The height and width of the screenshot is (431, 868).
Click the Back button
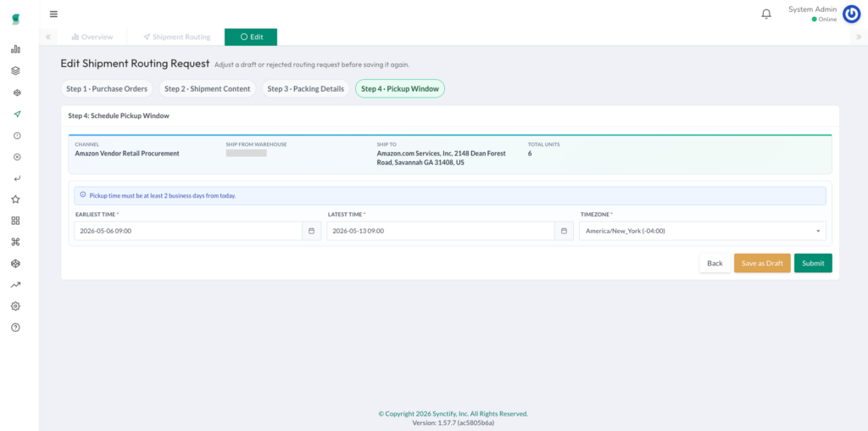(x=715, y=263)
